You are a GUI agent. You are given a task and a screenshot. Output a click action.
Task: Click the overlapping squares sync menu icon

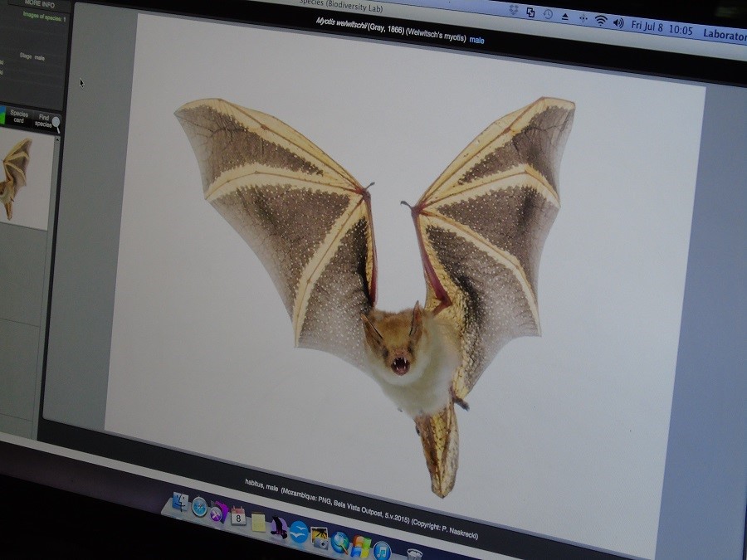[x=530, y=12]
